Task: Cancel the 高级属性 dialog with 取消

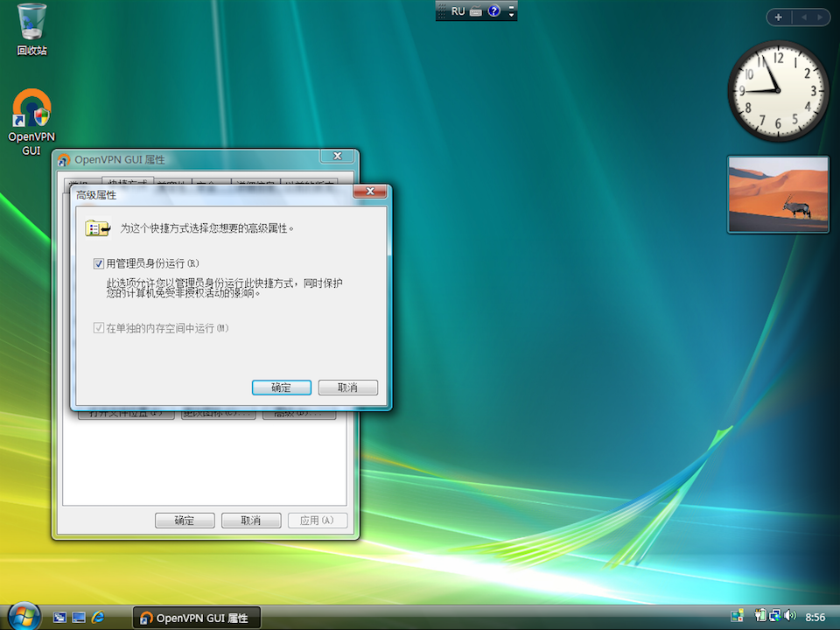Action: [x=347, y=388]
